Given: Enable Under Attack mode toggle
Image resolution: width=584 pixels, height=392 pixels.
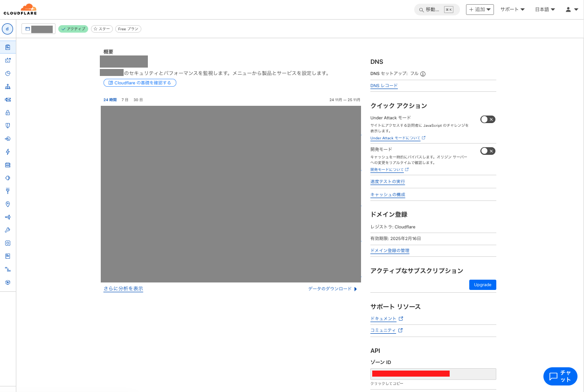Looking at the screenshot, I should tap(487, 119).
